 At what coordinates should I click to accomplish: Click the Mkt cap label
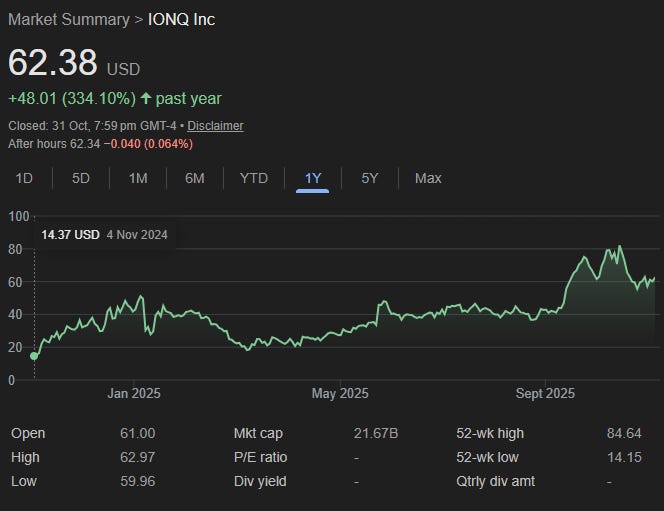[258, 433]
